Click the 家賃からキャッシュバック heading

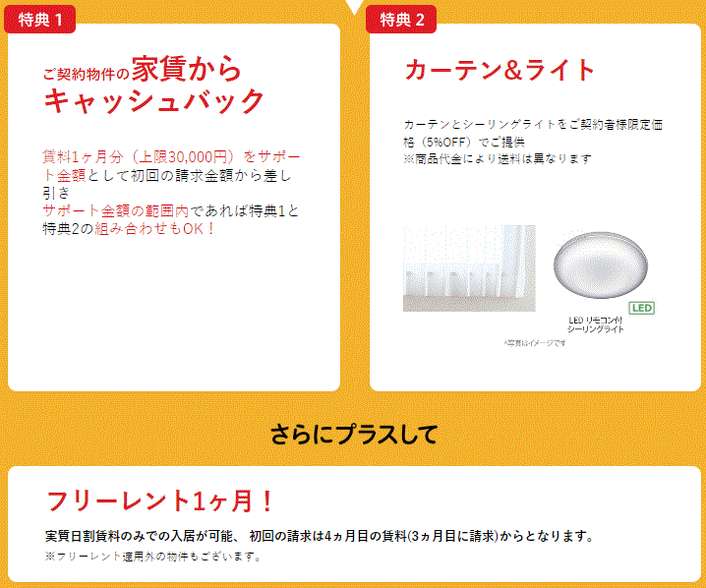[154, 86]
